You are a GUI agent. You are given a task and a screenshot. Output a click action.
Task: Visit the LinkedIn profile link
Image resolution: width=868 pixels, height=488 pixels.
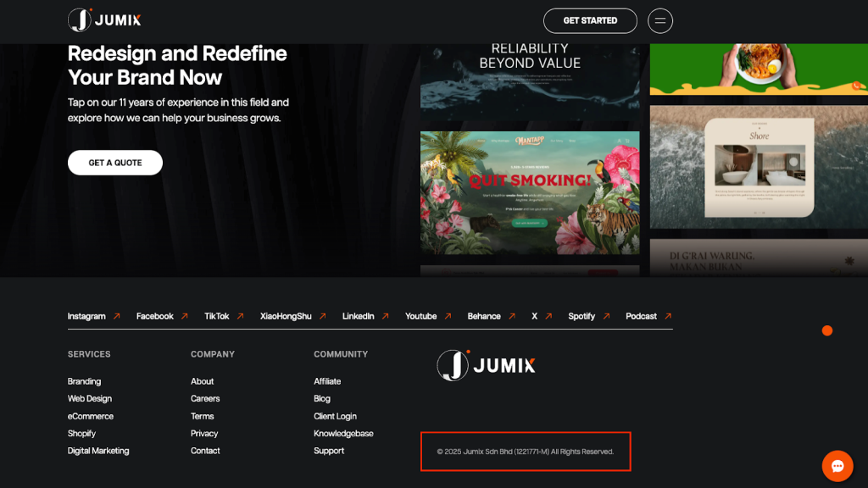pos(358,316)
